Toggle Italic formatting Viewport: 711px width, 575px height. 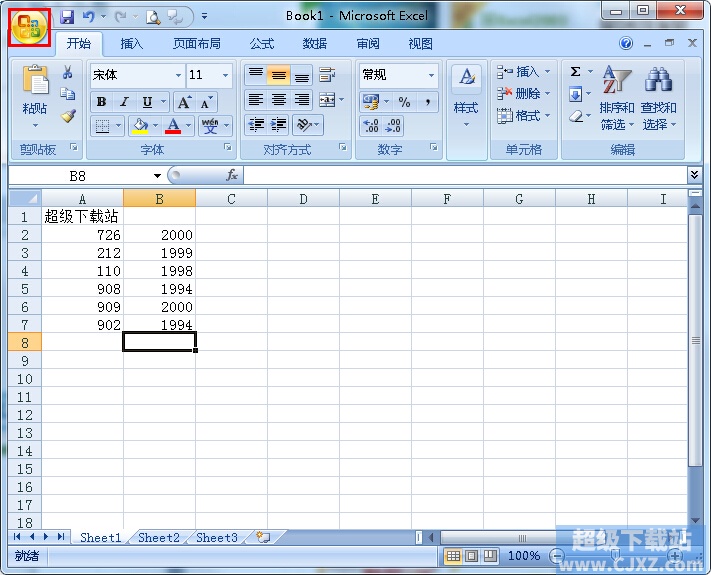click(124, 102)
